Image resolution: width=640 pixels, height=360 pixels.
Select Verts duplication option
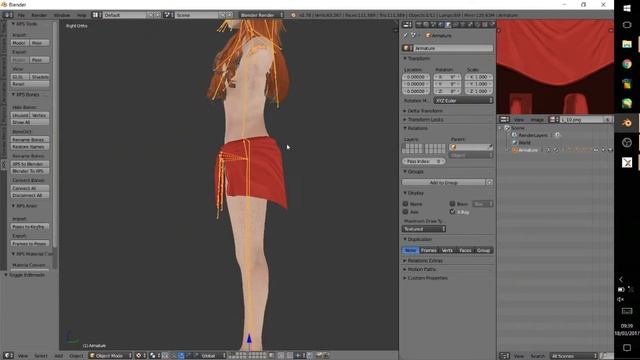(x=447, y=250)
